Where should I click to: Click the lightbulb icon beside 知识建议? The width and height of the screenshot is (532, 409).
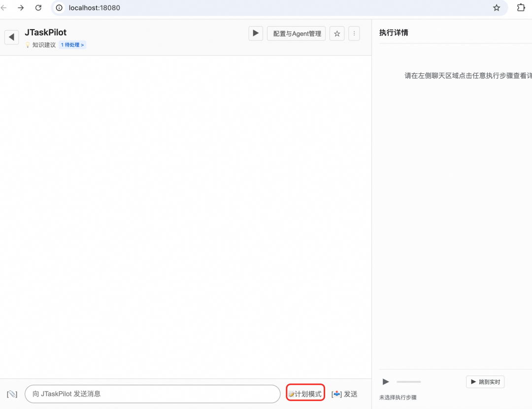pyautogui.click(x=28, y=45)
